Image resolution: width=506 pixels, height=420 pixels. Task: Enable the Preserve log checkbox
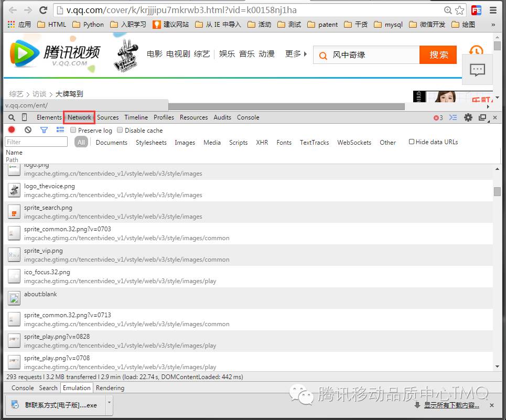[x=73, y=130]
